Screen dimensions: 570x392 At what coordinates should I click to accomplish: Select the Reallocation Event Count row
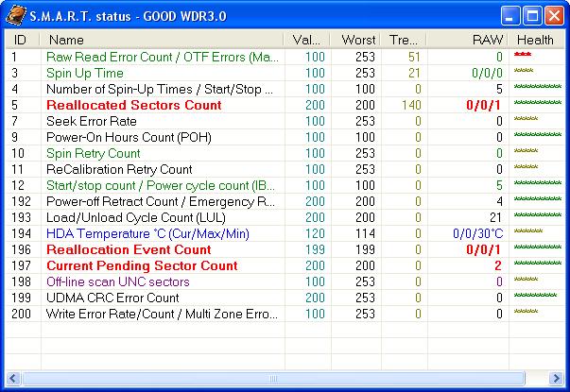click(x=285, y=249)
